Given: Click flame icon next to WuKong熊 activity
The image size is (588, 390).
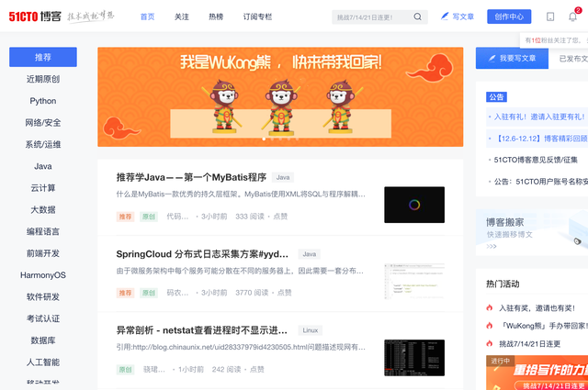Looking at the screenshot, I should point(490,326).
